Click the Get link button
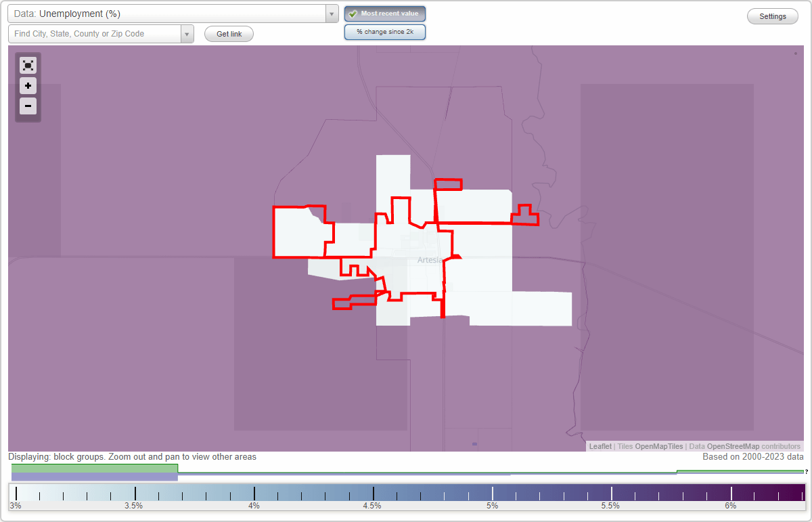The width and height of the screenshot is (812, 522). coord(228,34)
